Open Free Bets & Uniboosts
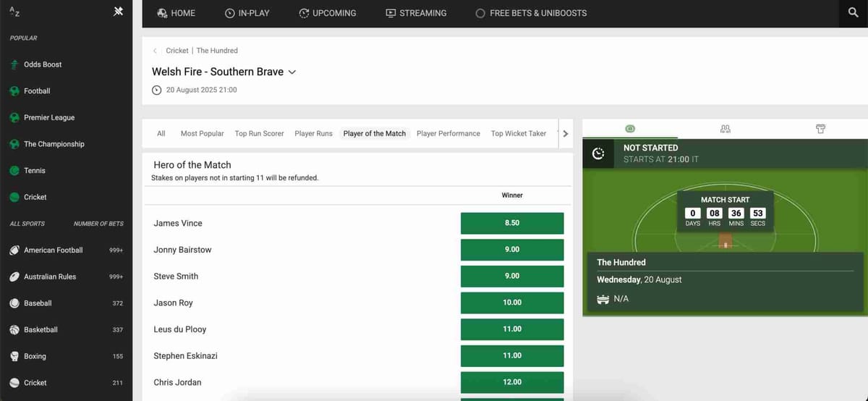The height and width of the screenshot is (401, 868). [x=531, y=13]
